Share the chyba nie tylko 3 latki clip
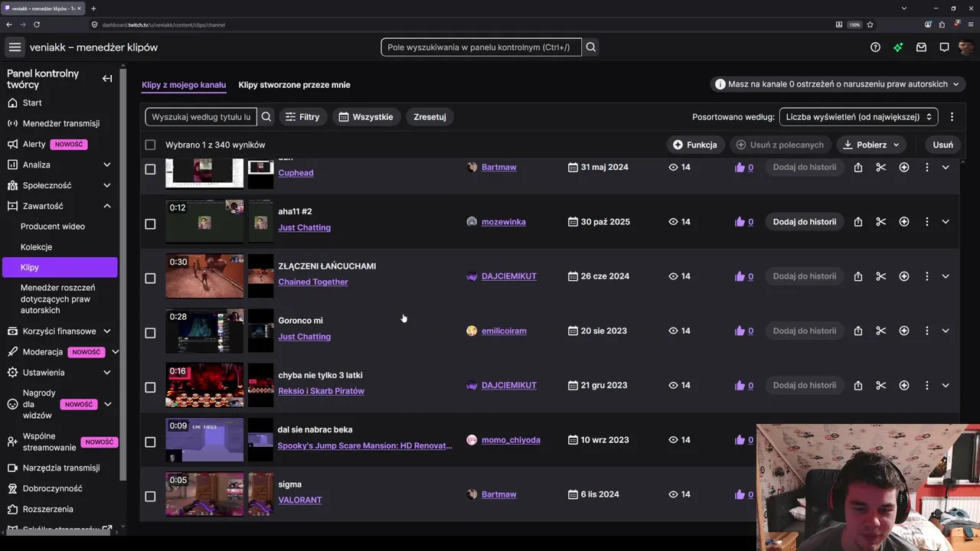 click(858, 386)
